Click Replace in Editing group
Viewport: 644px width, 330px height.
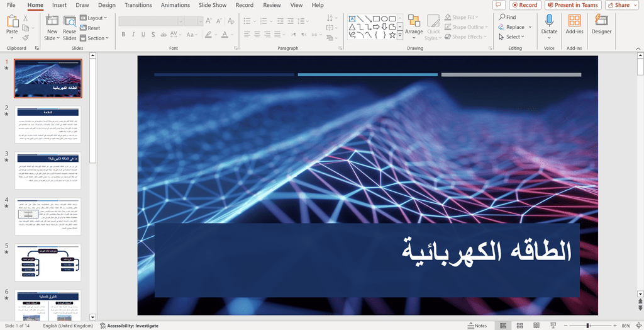tap(511, 27)
